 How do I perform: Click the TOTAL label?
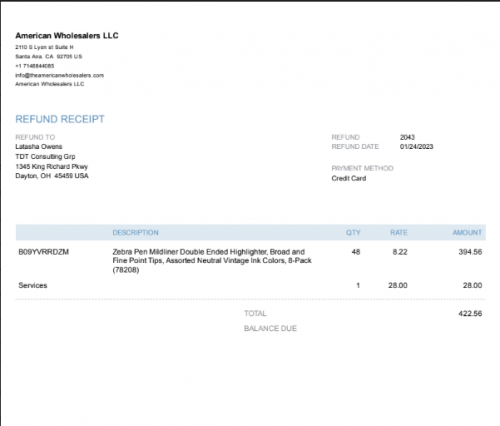[255, 313]
